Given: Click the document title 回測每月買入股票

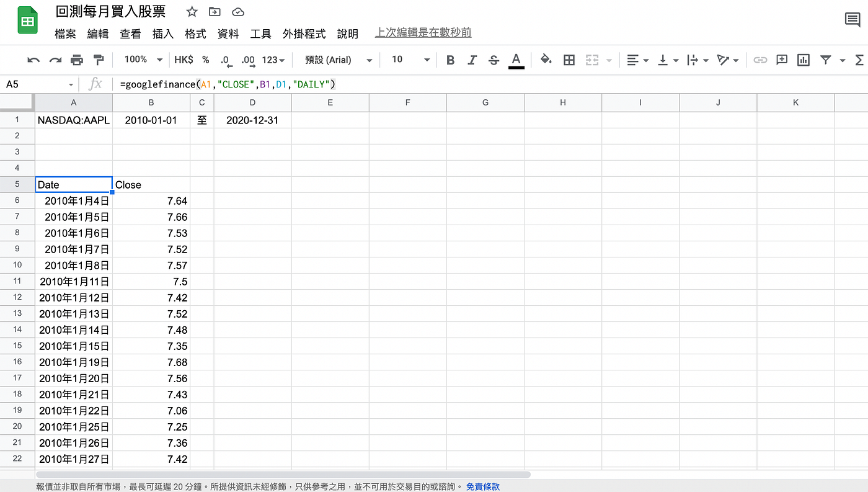Looking at the screenshot, I should [x=110, y=12].
